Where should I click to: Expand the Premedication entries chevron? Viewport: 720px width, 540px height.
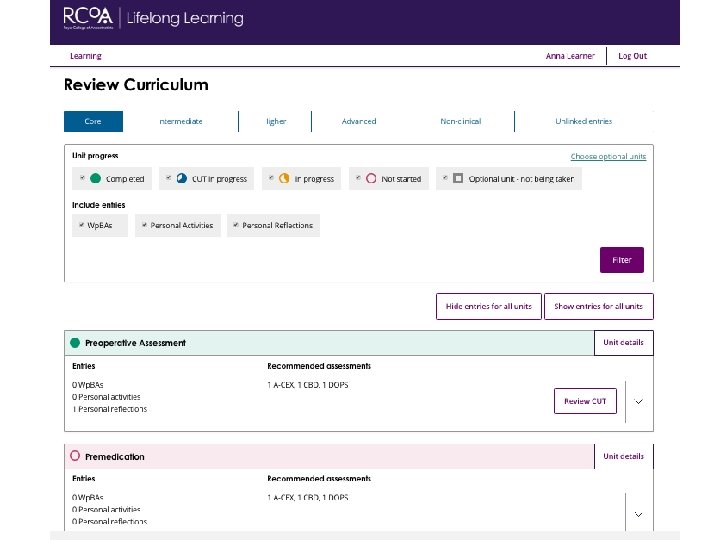point(638,514)
